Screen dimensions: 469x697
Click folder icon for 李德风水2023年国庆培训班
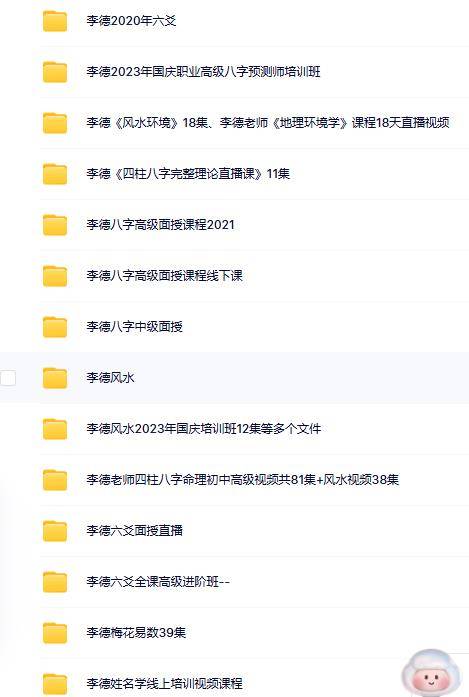coord(55,429)
